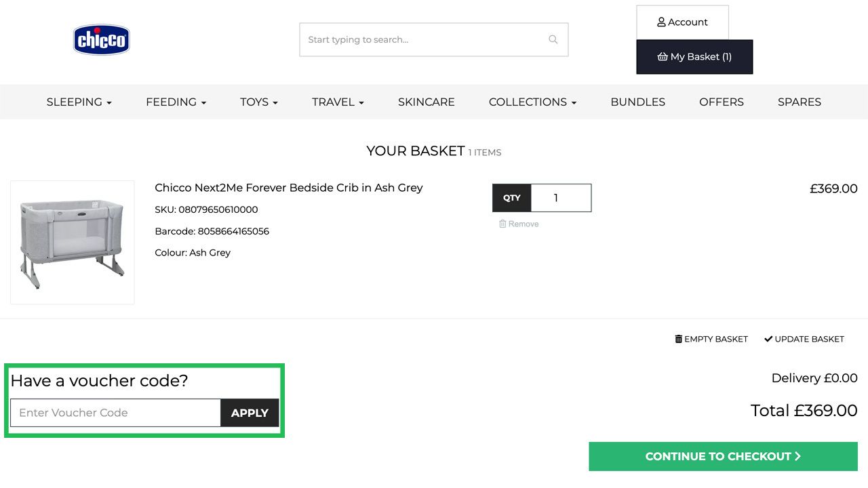This screenshot has width=868, height=488.
Task: Open the Feeding category dropdown
Action: 176,102
